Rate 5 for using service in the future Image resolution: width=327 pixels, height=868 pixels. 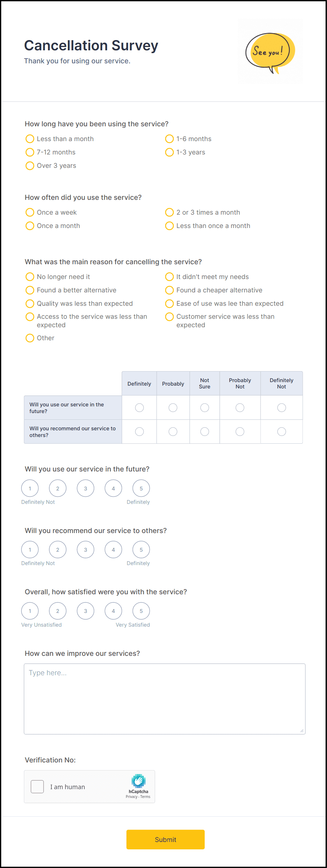(141, 488)
